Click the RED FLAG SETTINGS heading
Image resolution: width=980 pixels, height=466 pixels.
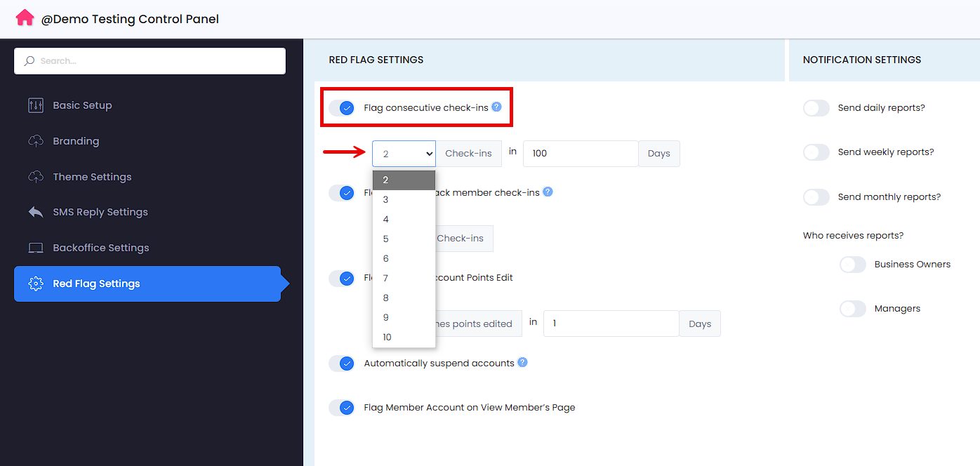click(376, 60)
